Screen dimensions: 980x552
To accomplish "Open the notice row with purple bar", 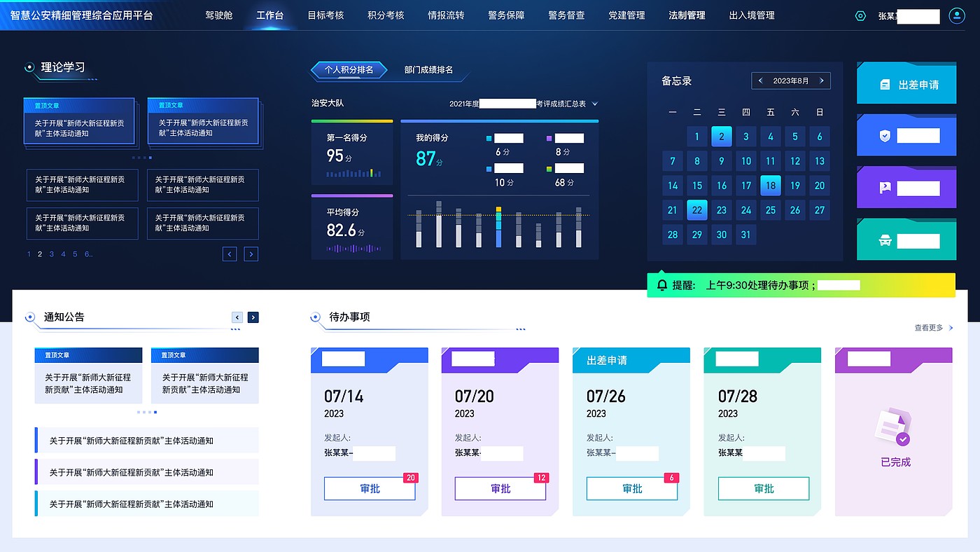I will click(x=146, y=472).
